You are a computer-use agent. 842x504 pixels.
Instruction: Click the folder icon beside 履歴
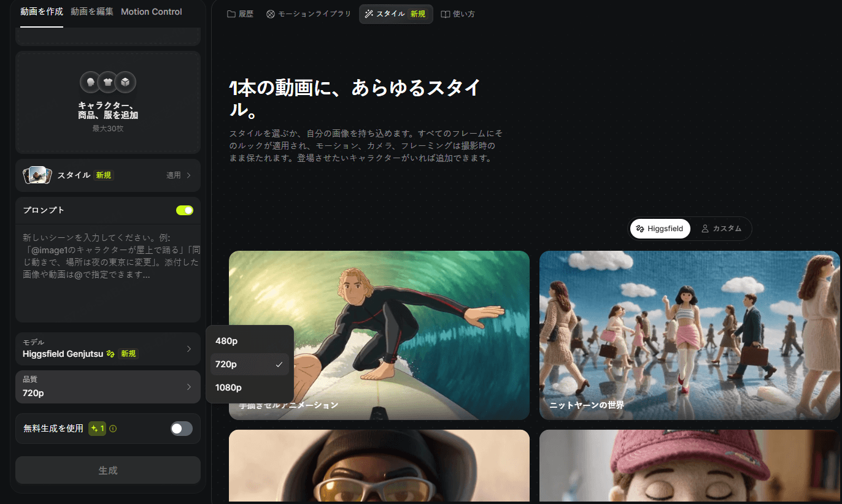tap(231, 14)
